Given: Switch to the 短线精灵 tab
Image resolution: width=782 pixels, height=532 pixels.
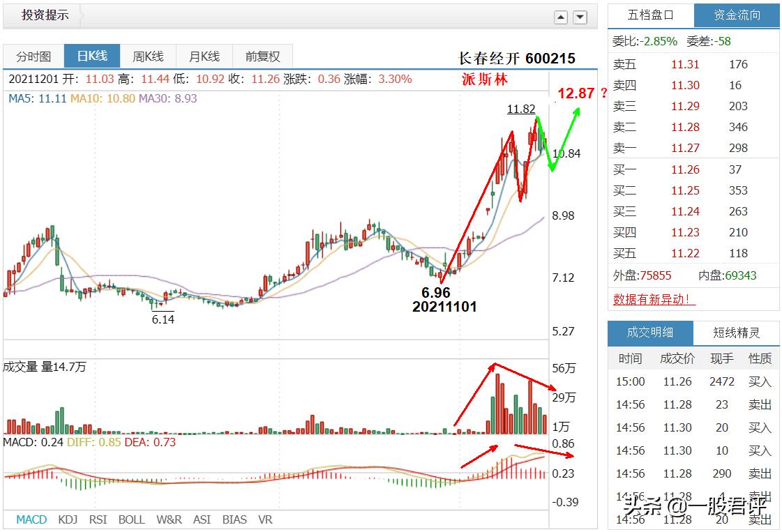Looking at the screenshot, I should coord(736,333).
